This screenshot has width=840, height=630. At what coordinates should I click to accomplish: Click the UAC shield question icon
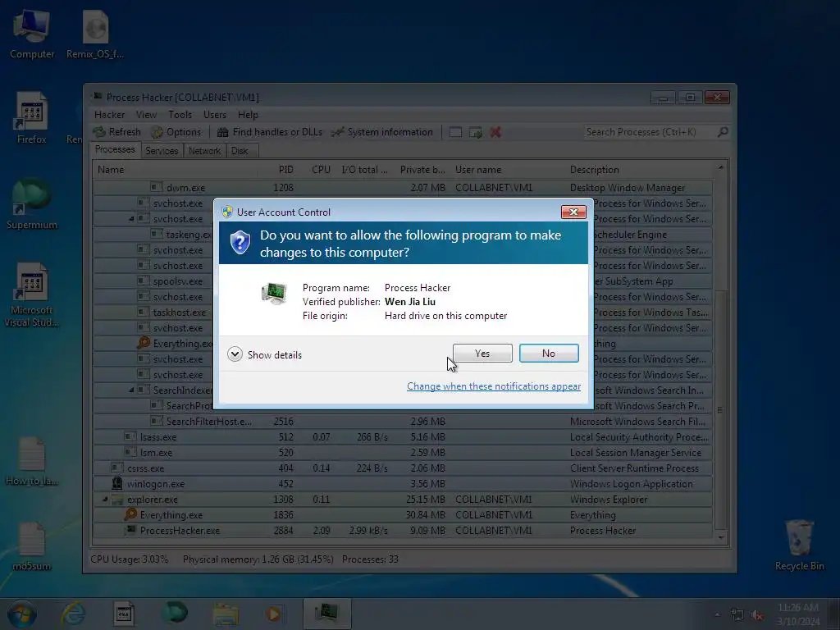[x=240, y=242]
